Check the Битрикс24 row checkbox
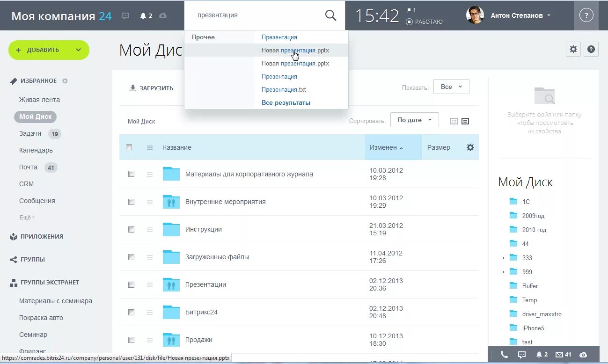The height and width of the screenshot is (364, 608). tap(131, 312)
